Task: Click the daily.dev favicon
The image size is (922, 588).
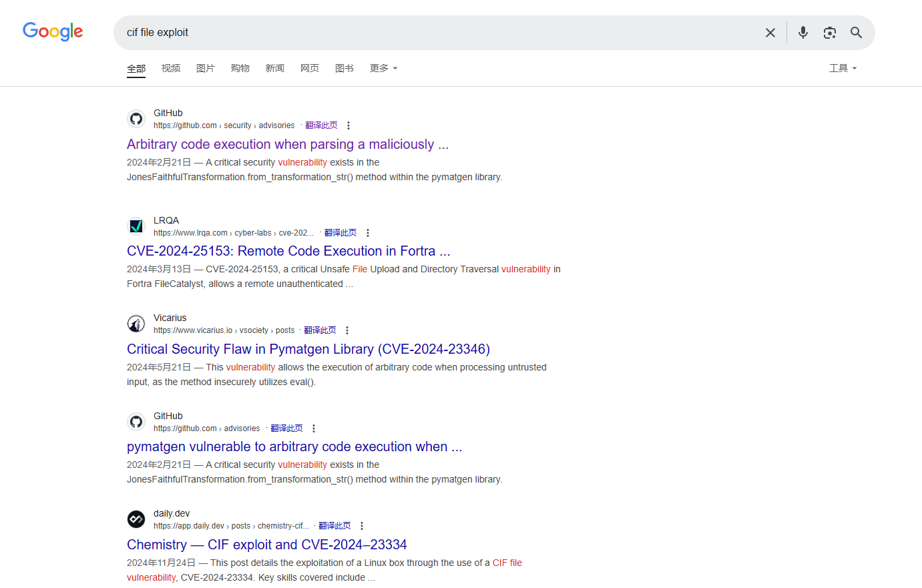Action: (x=136, y=519)
